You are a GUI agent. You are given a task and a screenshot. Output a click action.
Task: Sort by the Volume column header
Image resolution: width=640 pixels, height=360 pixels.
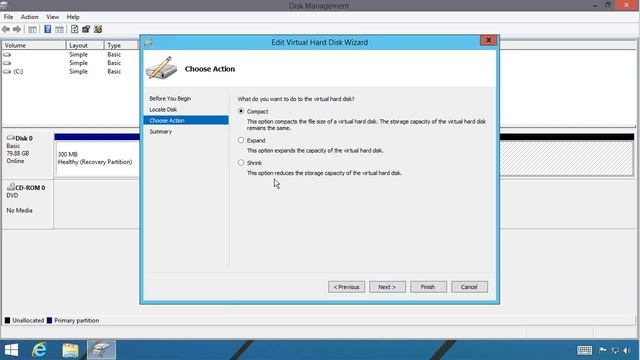coord(33,45)
